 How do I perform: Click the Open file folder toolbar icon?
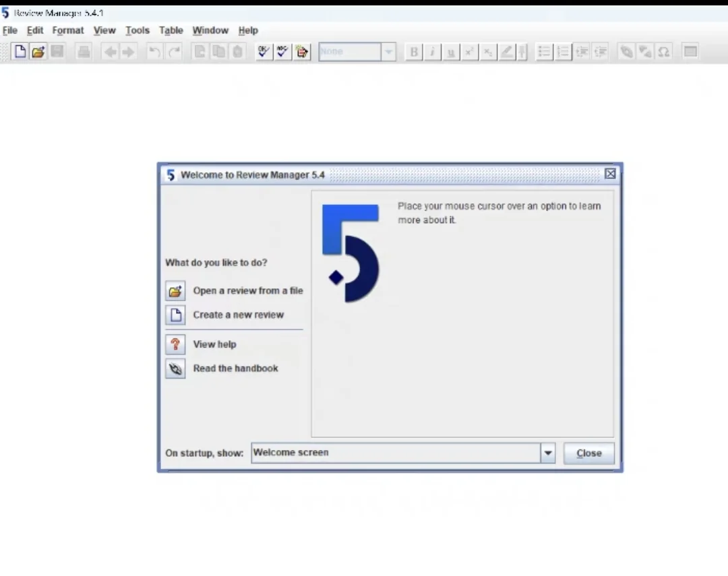38,51
